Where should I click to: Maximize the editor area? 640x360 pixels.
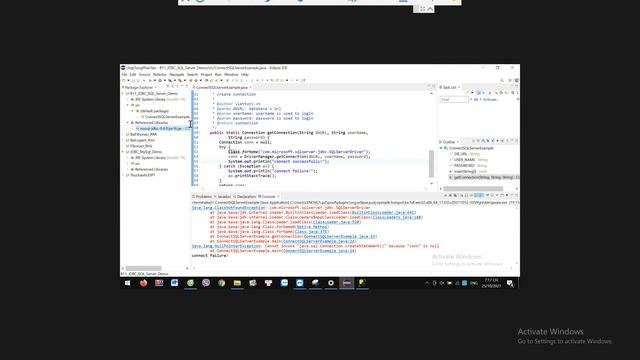[x=433, y=87]
